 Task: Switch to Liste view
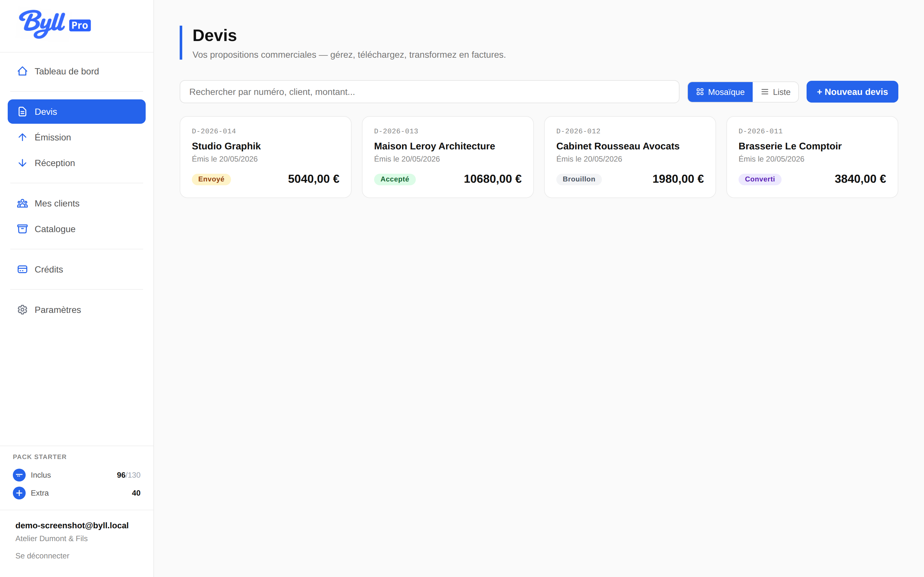tap(775, 92)
